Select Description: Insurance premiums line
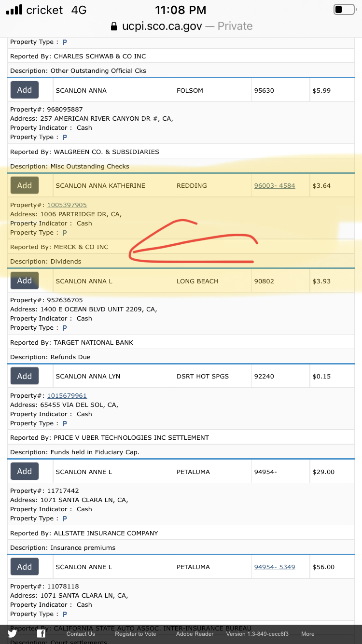The width and height of the screenshot is (362, 644). [63, 547]
